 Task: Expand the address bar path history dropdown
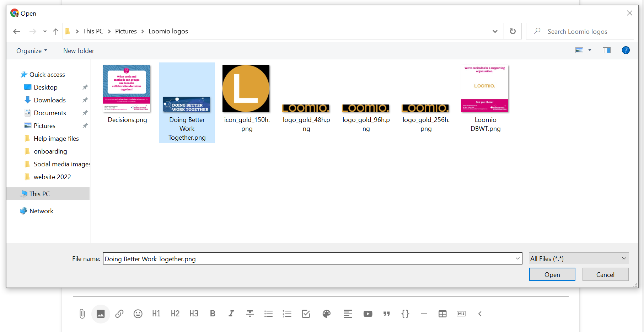[495, 31]
